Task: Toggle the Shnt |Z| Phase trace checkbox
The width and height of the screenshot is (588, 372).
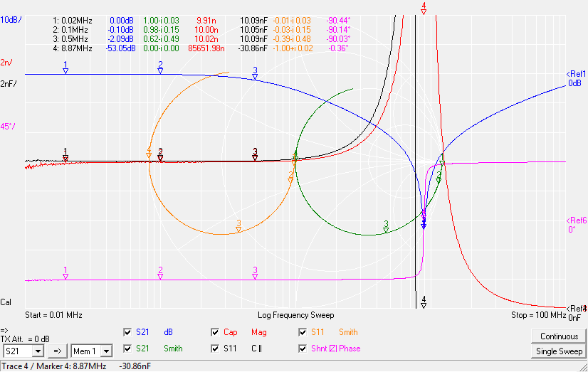Action: coord(303,349)
